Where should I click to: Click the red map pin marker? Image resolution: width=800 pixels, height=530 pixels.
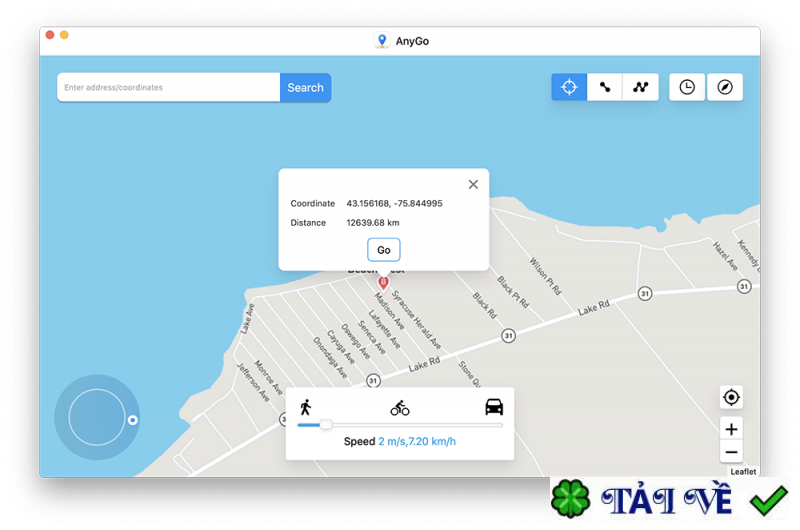point(383,283)
